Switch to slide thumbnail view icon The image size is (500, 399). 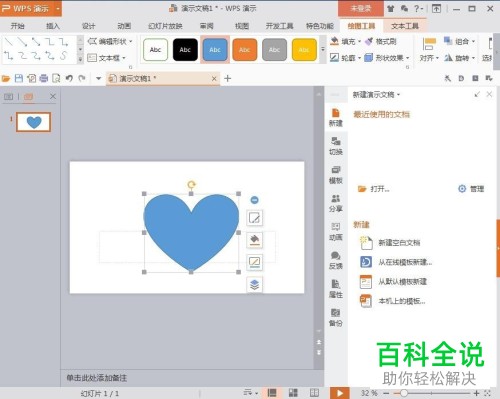[x=28, y=97]
